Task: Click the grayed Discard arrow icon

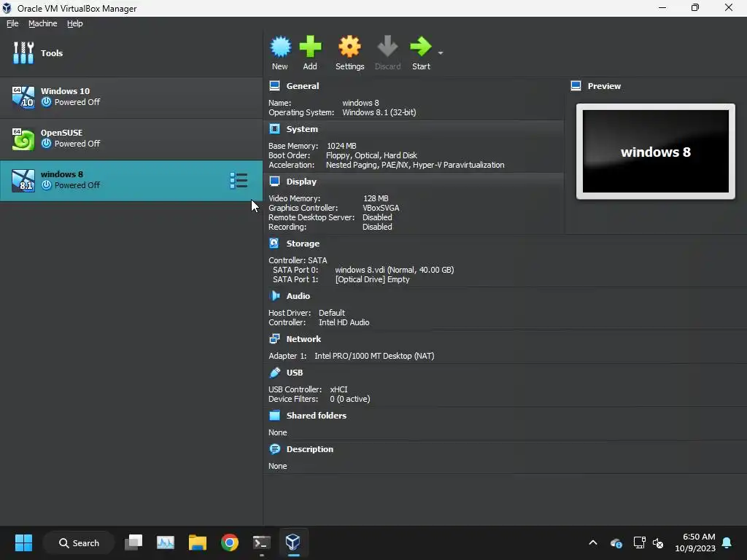Action: pos(387,47)
